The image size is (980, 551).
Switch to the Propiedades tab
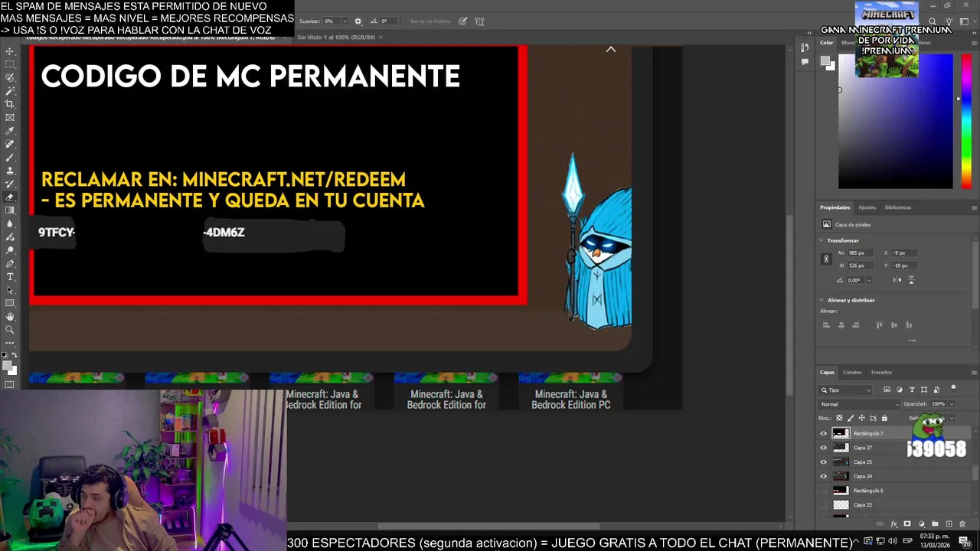point(835,207)
